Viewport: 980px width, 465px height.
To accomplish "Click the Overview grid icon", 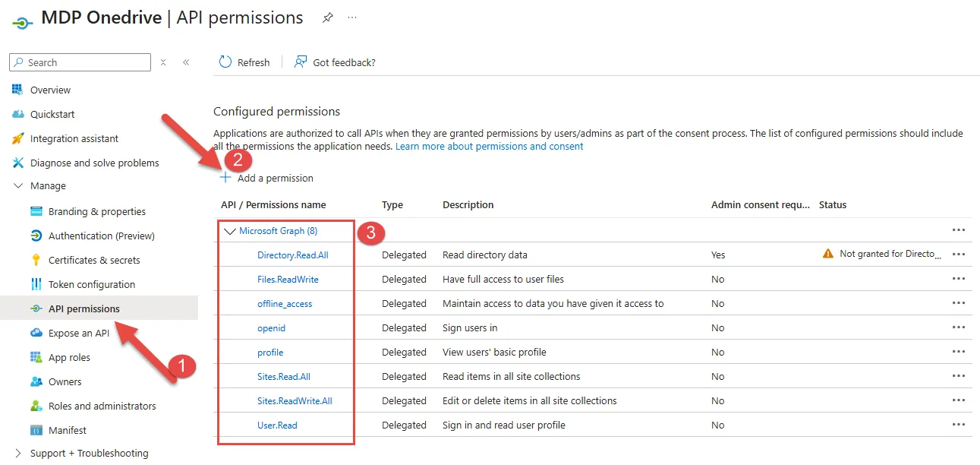I will pyautogui.click(x=17, y=90).
